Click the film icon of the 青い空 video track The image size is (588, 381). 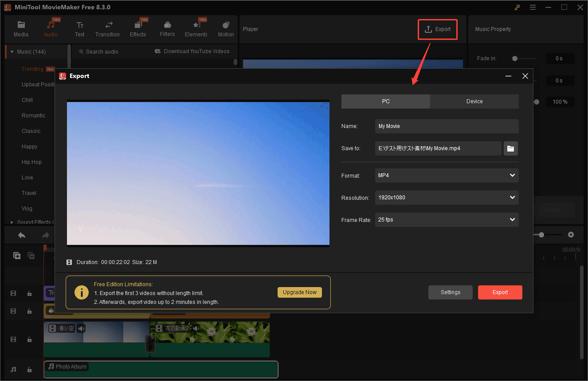[x=13, y=340]
